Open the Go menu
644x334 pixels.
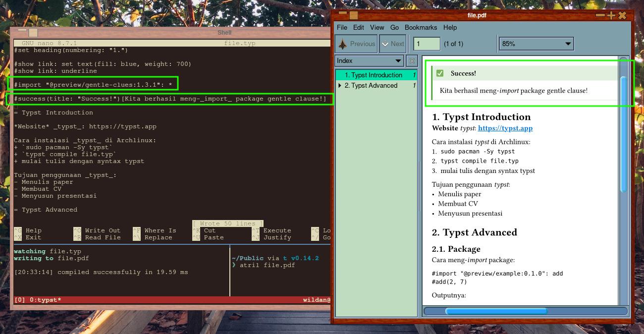point(394,28)
